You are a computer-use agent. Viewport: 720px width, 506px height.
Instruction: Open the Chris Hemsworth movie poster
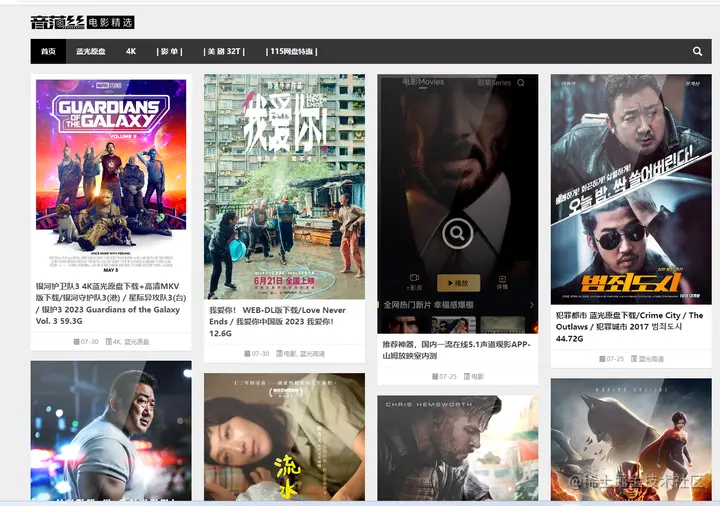click(457, 448)
